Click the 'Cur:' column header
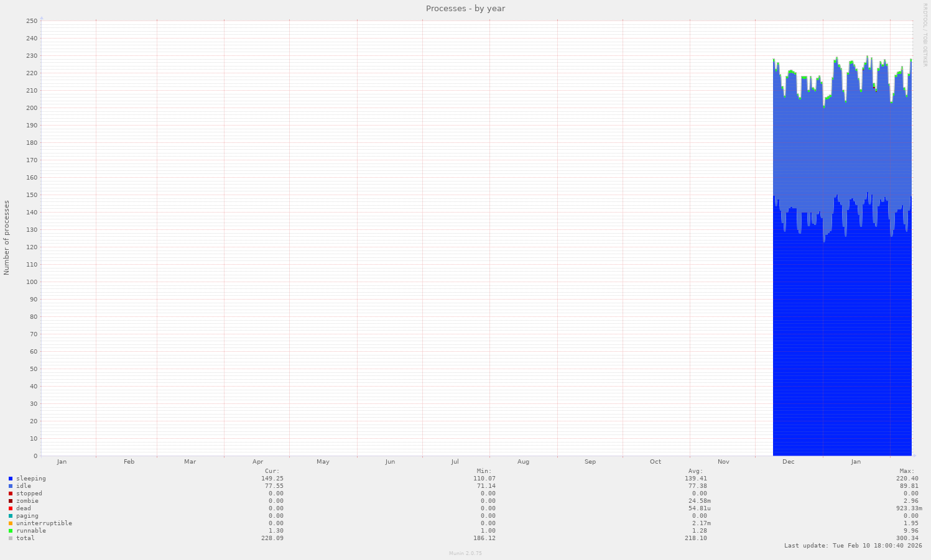Image resolution: width=931 pixels, height=560 pixels. [x=272, y=471]
